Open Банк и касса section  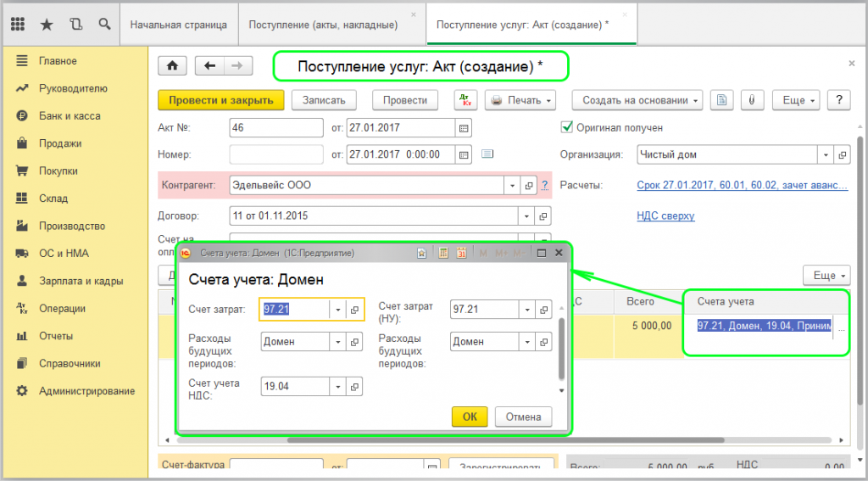point(70,116)
